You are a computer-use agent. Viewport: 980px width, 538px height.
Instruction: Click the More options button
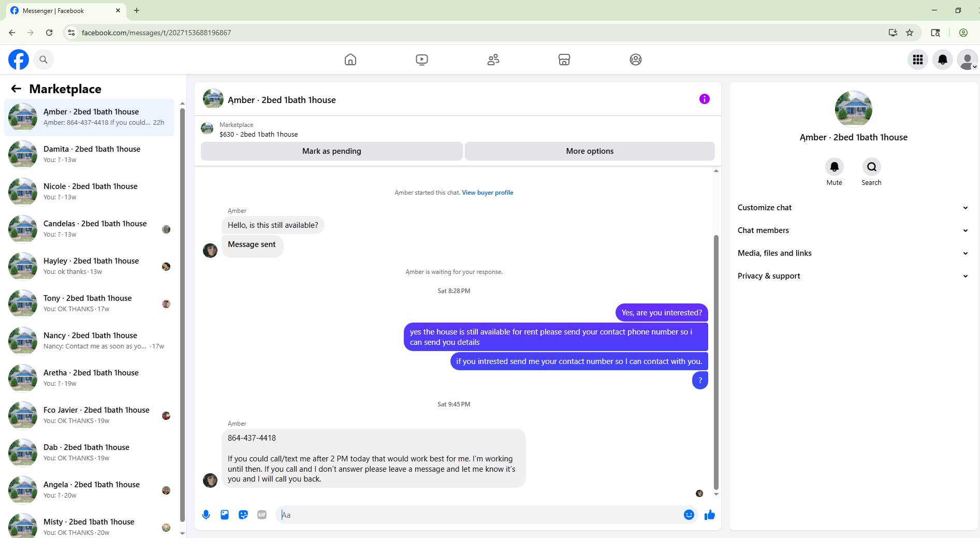tap(590, 151)
